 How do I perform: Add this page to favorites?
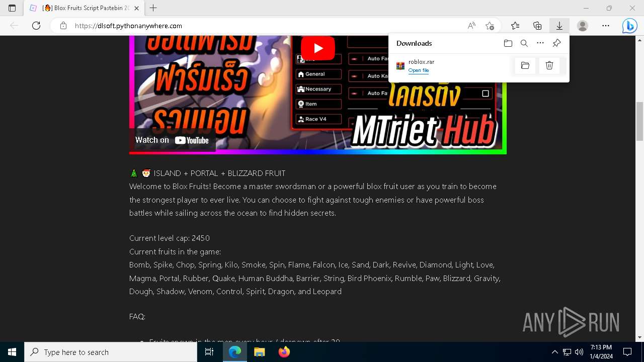point(490,26)
